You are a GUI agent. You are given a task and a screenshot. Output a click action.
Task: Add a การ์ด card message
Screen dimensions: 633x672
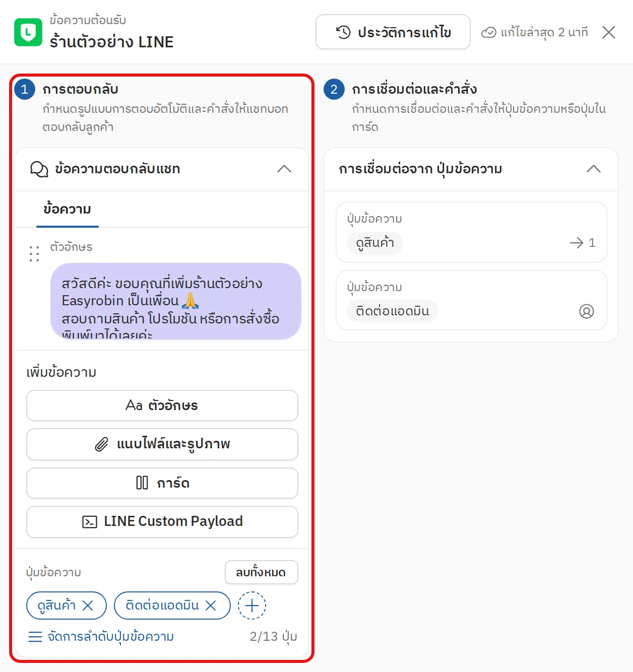pyautogui.click(x=162, y=483)
